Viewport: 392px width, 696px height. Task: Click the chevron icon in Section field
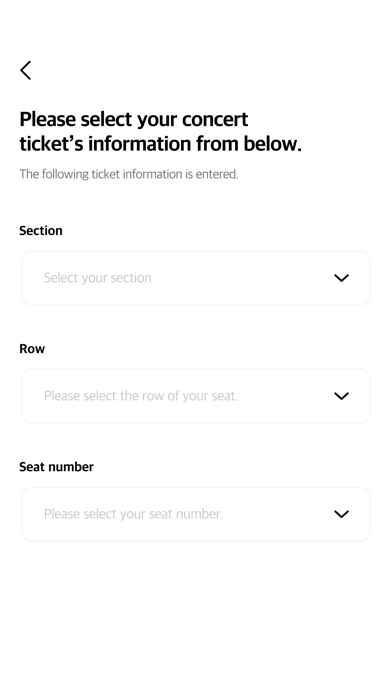pos(341,278)
